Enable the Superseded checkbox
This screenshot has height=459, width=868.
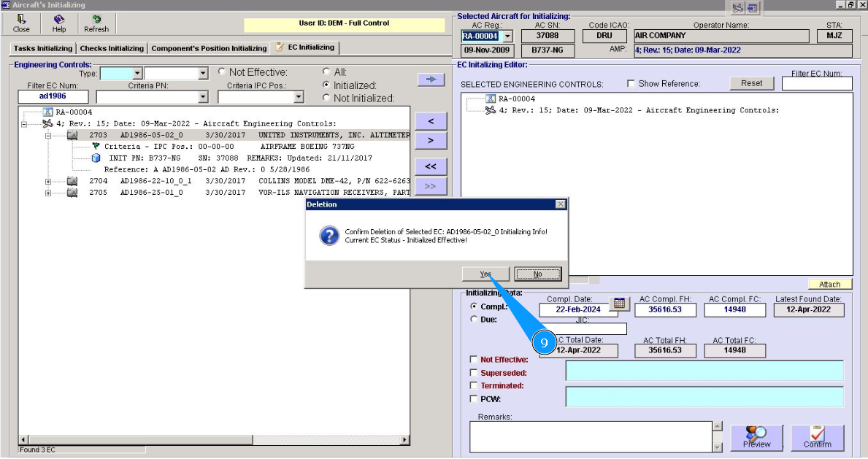[473, 373]
